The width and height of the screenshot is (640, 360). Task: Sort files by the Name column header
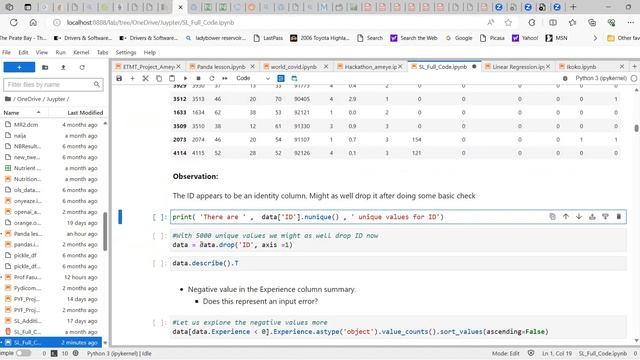click(22, 113)
